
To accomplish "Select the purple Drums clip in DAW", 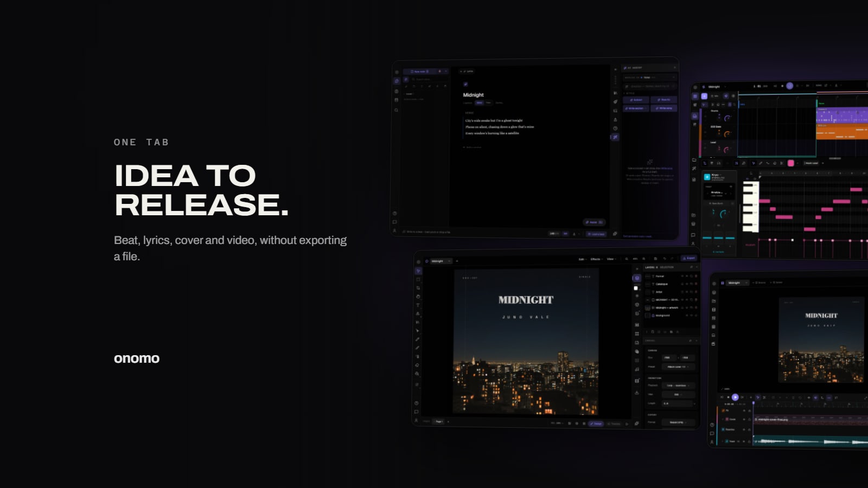I will click(x=843, y=115).
